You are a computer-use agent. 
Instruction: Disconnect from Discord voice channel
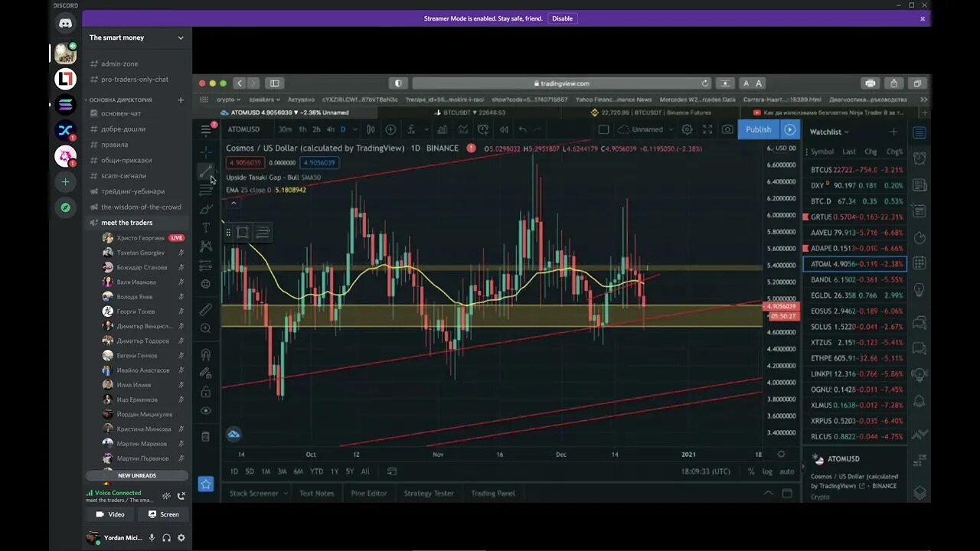[181, 496]
